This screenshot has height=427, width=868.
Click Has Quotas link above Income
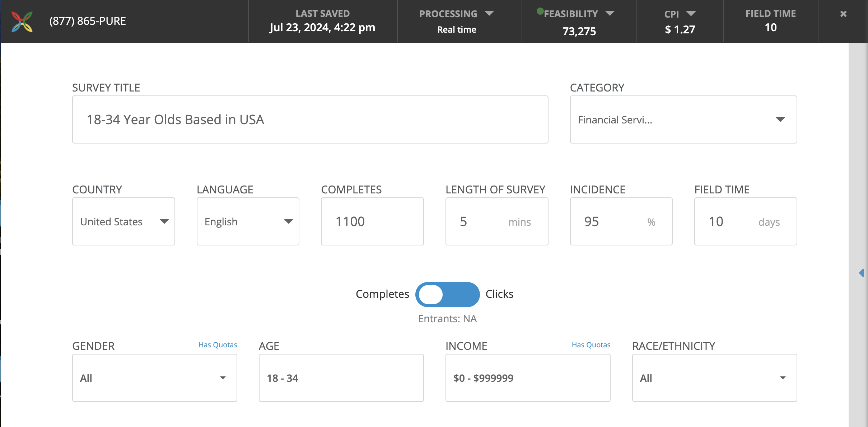coord(591,345)
